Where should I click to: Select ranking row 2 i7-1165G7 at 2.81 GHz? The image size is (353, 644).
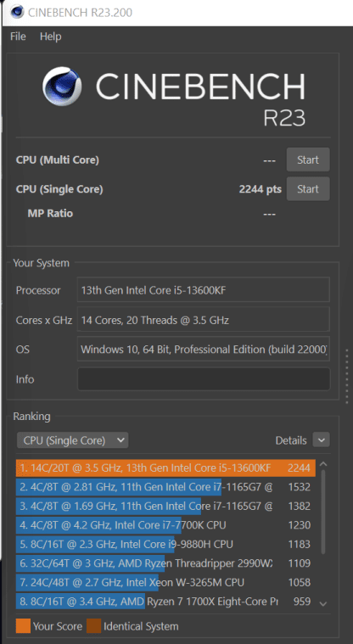pos(165,487)
